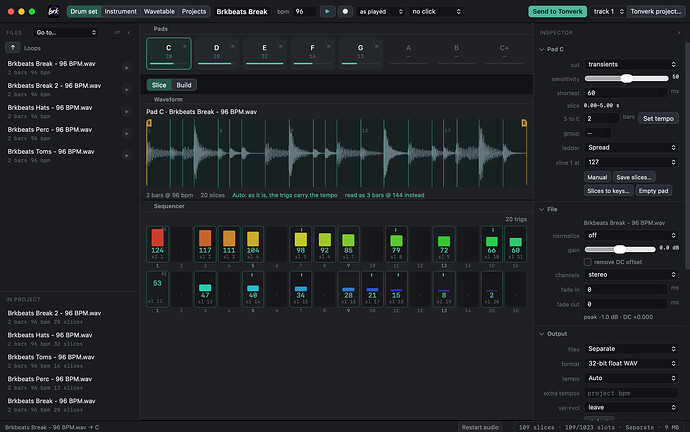Open the 'no click' metronome dropdown

point(436,11)
